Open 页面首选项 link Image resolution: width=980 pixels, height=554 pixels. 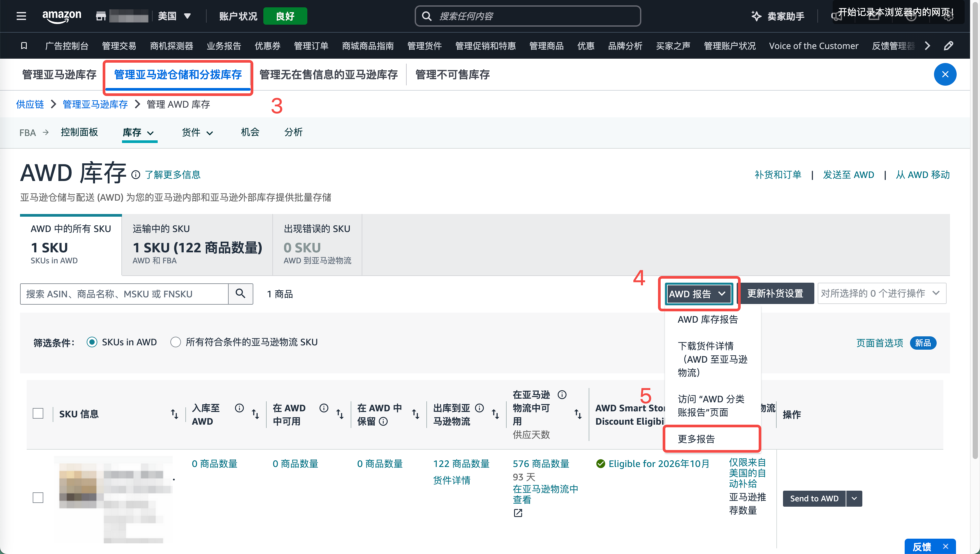(x=880, y=343)
